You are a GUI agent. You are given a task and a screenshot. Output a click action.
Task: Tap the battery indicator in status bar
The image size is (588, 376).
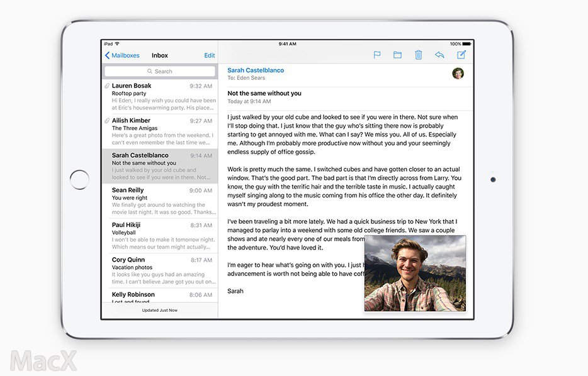pyautogui.click(x=466, y=44)
